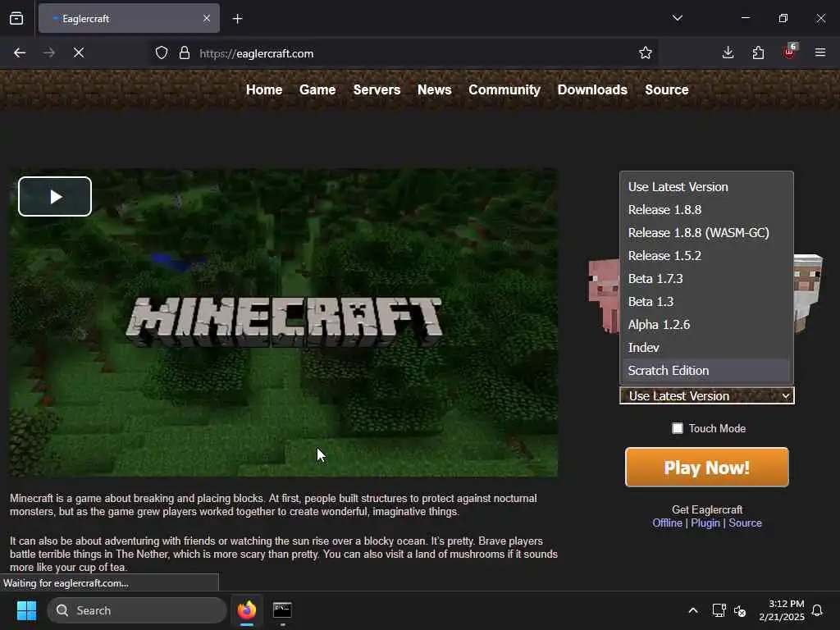Click the taskbar Search box
The image size is (840, 630).
point(137,610)
